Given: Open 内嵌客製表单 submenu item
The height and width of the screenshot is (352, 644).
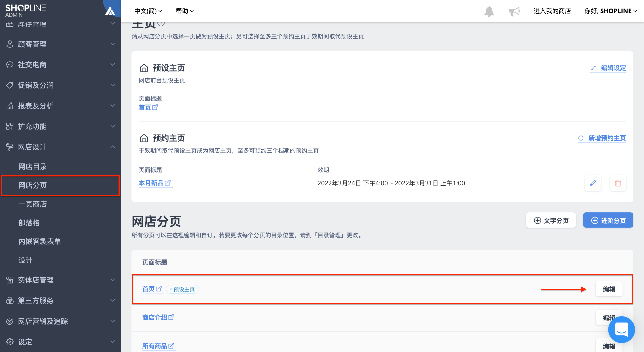Looking at the screenshot, I should point(40,241).
